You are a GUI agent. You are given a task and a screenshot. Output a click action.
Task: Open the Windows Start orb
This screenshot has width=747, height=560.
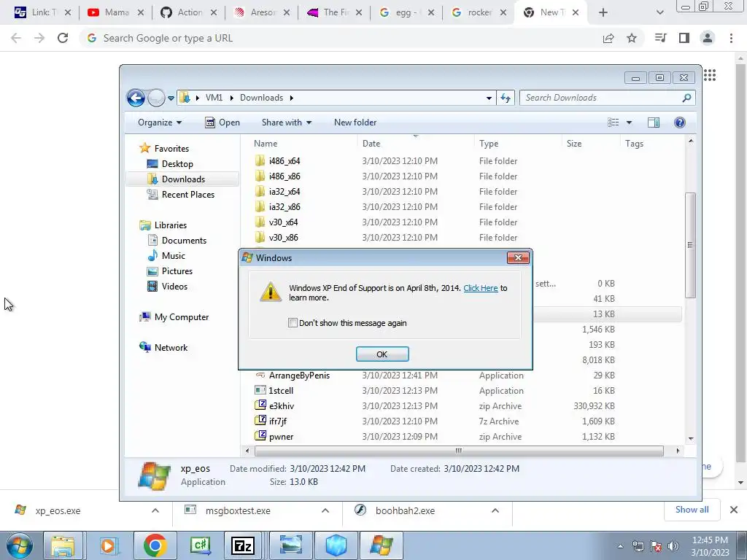(x=20, y=545)
